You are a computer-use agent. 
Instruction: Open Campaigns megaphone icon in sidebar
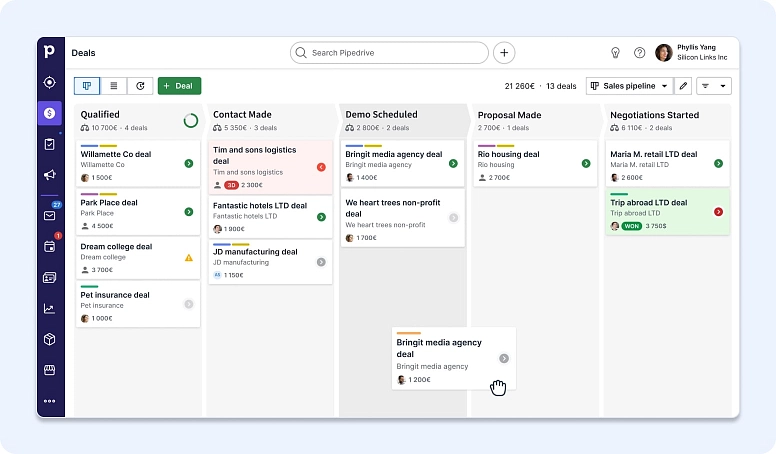tap(50, 175)
